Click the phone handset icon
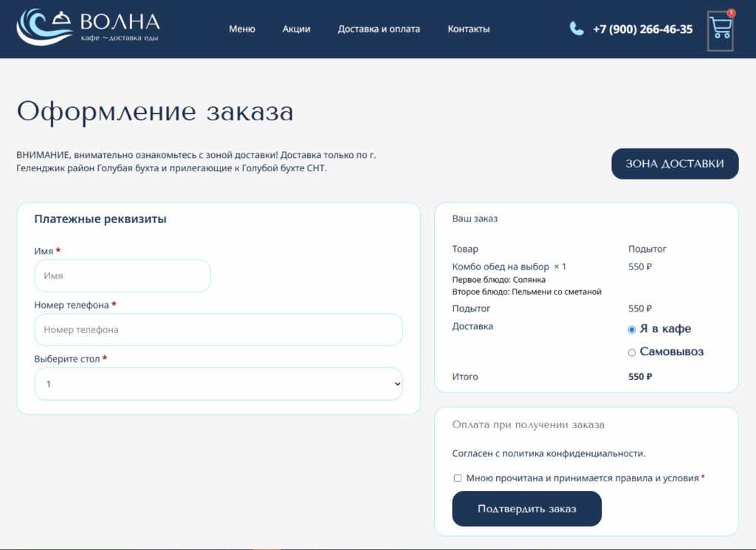This screenshot has height=550, width=756. [x=577, y=29]
